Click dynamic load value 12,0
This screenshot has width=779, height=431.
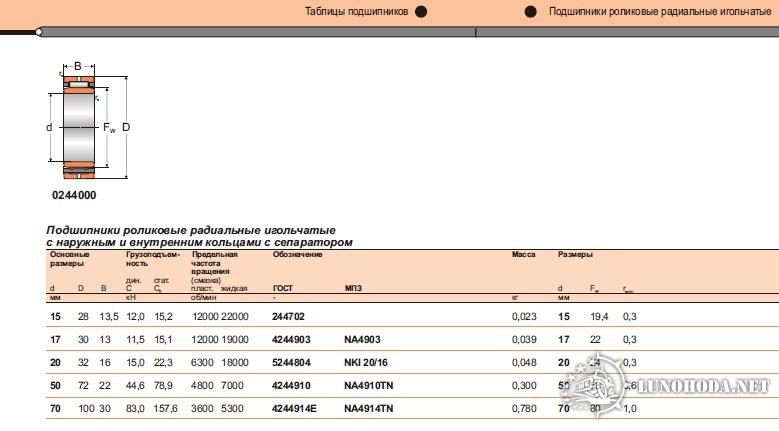point(135,316)
